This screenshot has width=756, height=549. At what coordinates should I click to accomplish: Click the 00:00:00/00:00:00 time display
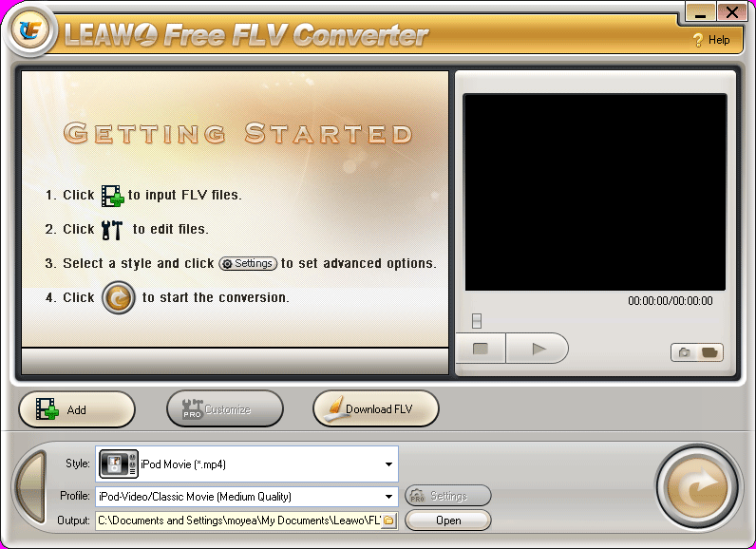(x=670, y=301)
